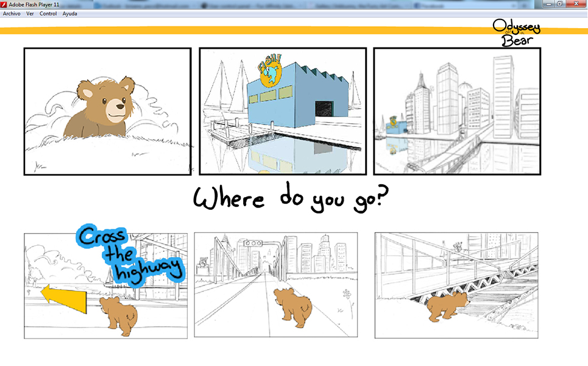
Task: Click the 'Where do you go?' text
Action: coord(291,201)
